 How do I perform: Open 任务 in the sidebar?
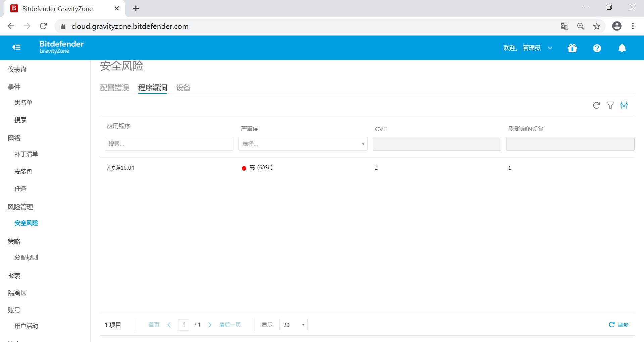[x=20, y=189]
